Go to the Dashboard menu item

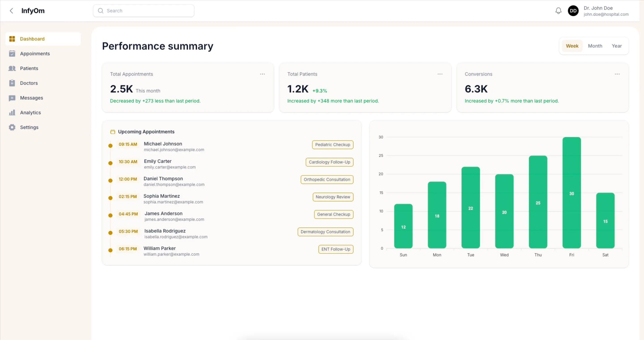click(x=32, y=39)
